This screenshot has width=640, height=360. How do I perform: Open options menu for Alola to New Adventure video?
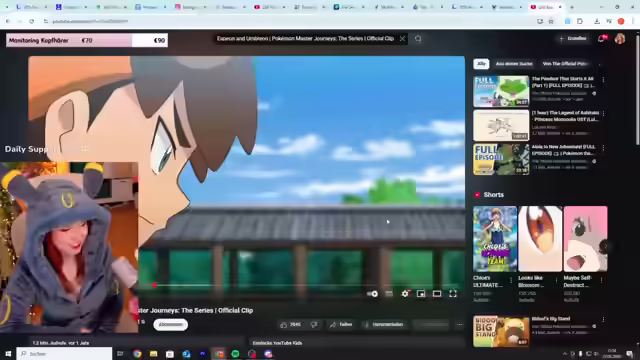click(x=603, y=148)
